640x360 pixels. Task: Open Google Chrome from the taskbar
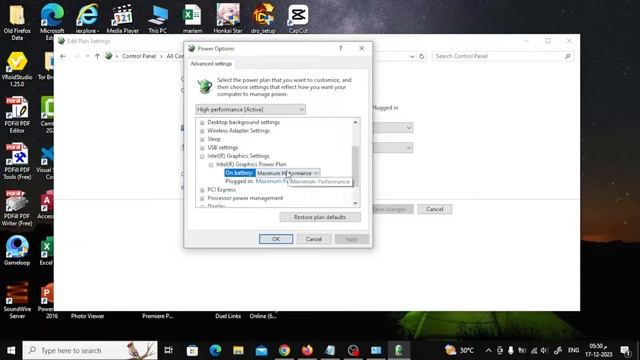click(x=284, y=350)
